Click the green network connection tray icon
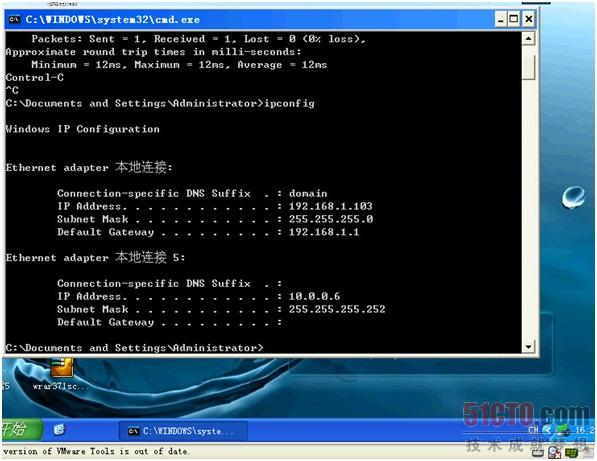Viewport: 597px width, 461px height. tap(562, 430)
